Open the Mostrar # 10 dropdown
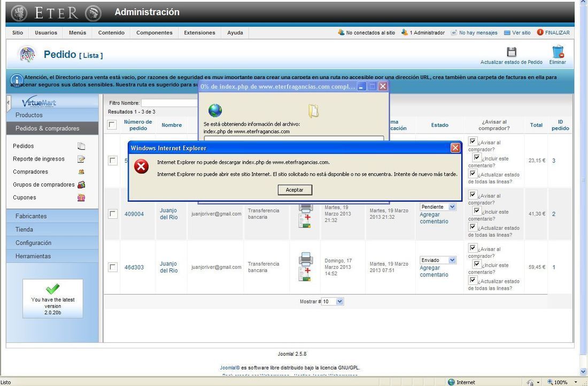This screenshot has width=588, height=386. click(332, 301)
